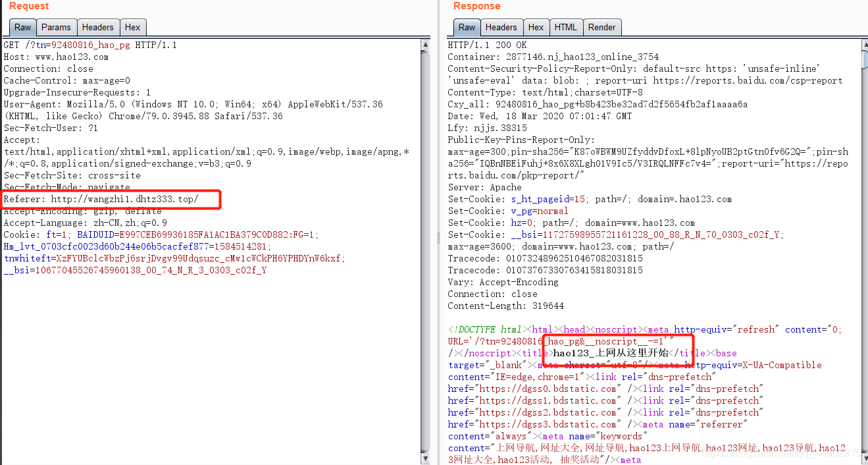Open the Request Hex tab
The width and height of the screenshot is (868, 465).
132,27
